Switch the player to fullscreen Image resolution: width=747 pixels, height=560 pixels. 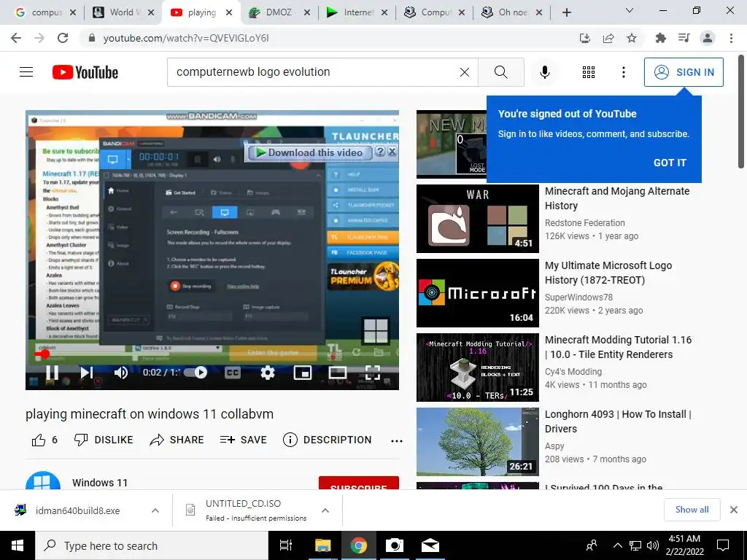373,373
